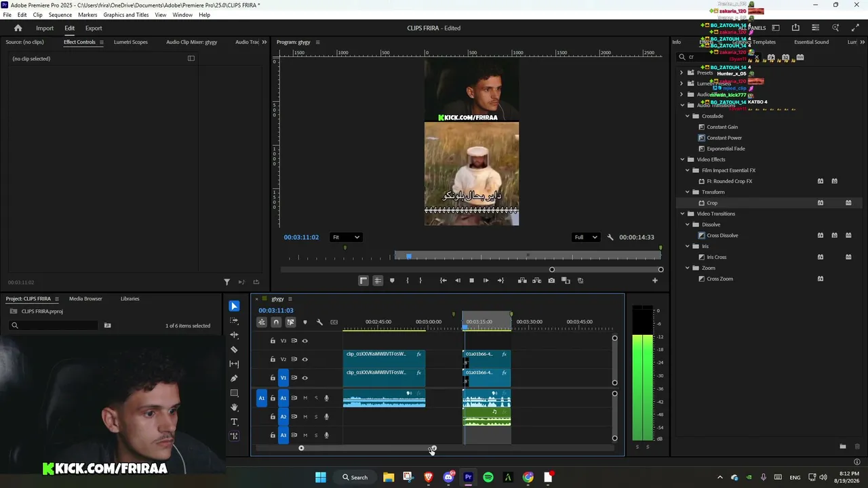Toggle insert sequences as nests button
Screen dimensions: 868x488
pos(262,322)
